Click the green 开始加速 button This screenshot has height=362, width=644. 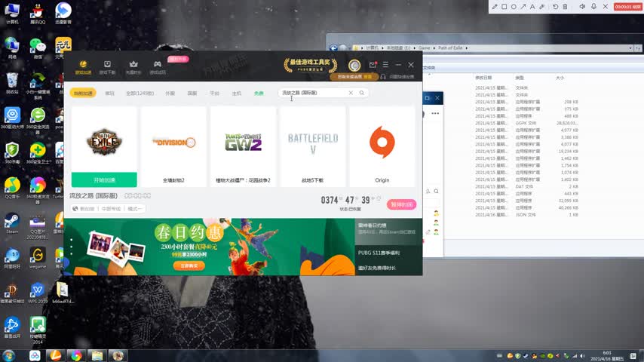[104, 180]
